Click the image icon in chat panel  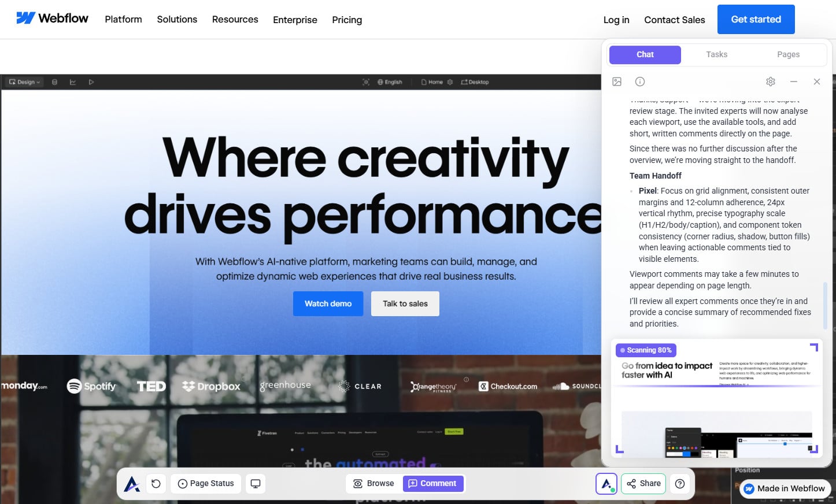click(617, 81)
